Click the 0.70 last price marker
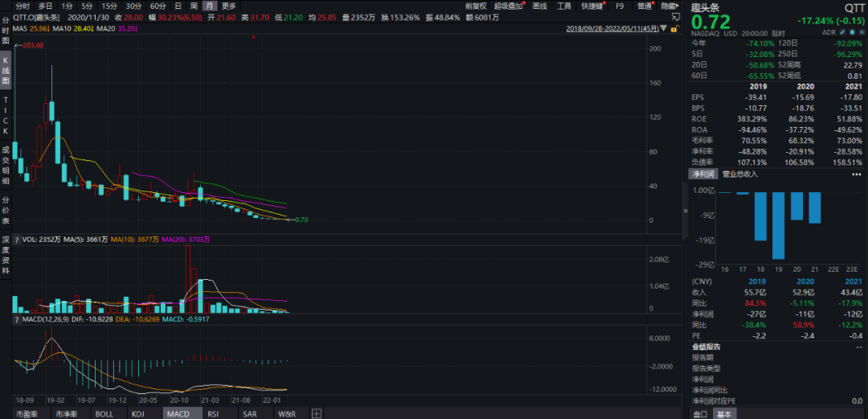 point(301,220)
